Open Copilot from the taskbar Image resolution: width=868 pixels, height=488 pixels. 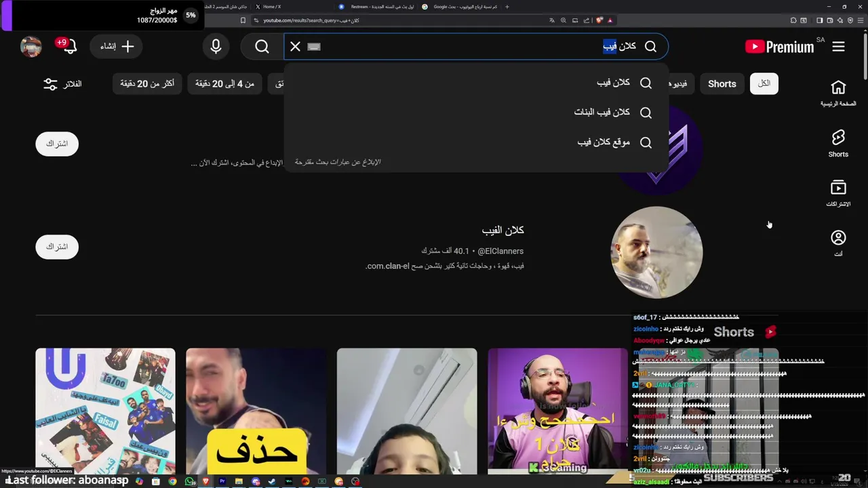139,481
